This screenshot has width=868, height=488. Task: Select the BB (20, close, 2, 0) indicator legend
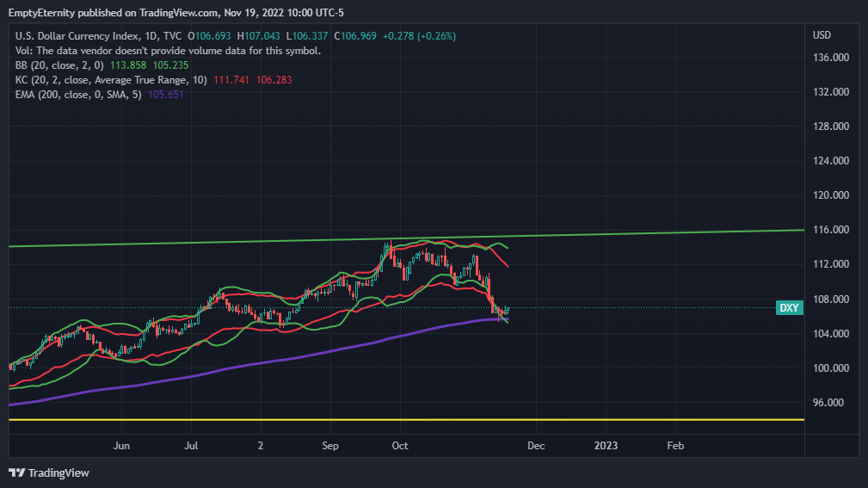tap(59, 65)
